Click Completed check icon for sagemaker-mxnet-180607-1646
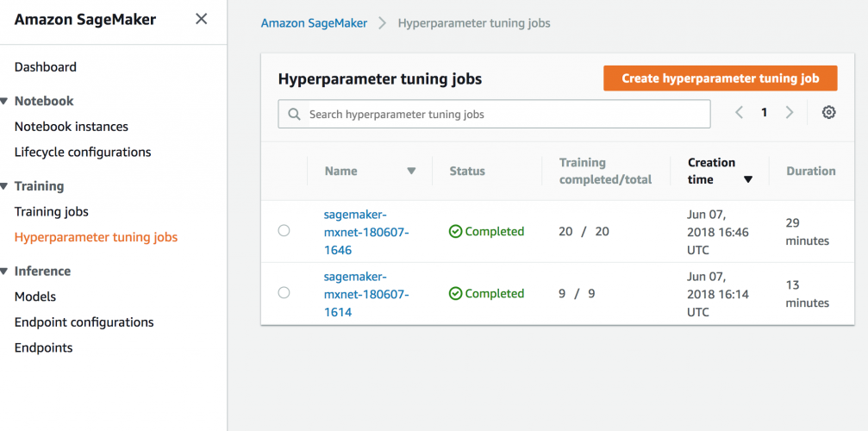Viewport: 868px width, 431px height. click(455, 232)
